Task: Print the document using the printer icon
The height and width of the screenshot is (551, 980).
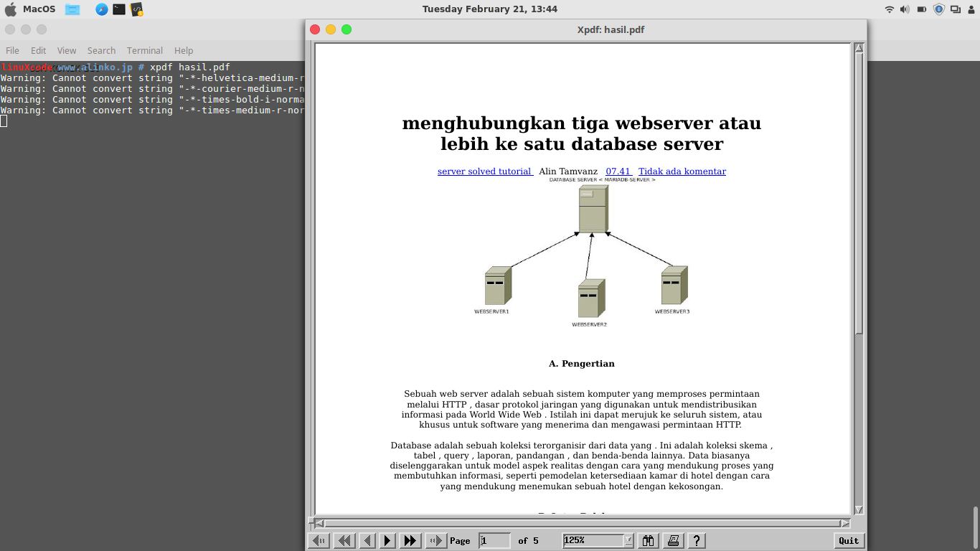Action: (x=673, y=540)
